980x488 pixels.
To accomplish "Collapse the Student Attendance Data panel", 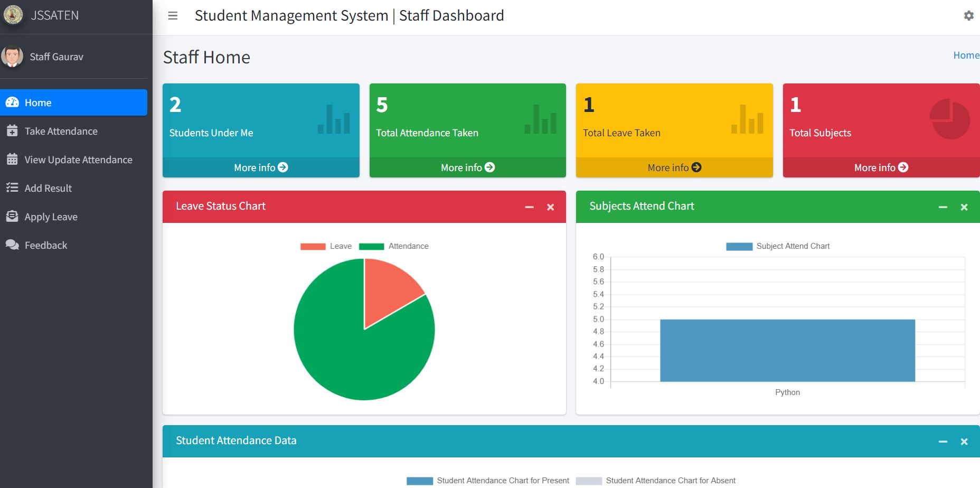I will click(x=943, y=441).
